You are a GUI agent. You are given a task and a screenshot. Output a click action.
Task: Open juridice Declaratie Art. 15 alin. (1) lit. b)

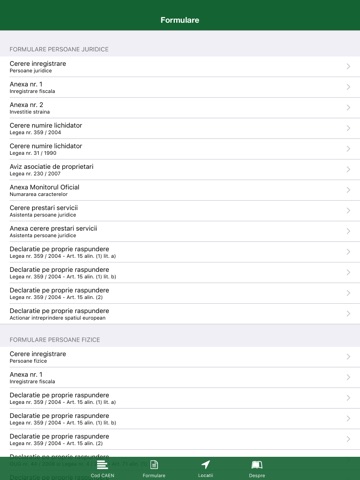click(180, 273)
